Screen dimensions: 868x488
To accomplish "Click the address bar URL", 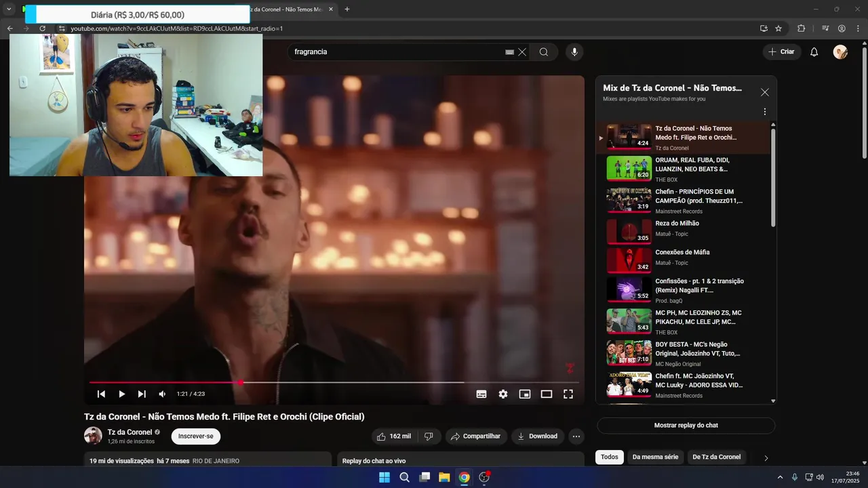I will (x=176, y=28).
